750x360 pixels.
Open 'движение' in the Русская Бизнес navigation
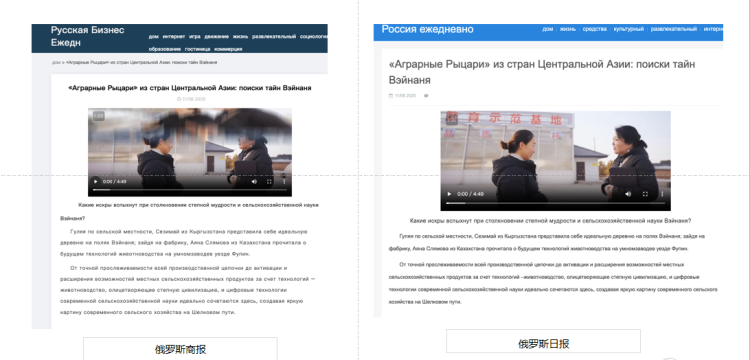pos(217,36)
